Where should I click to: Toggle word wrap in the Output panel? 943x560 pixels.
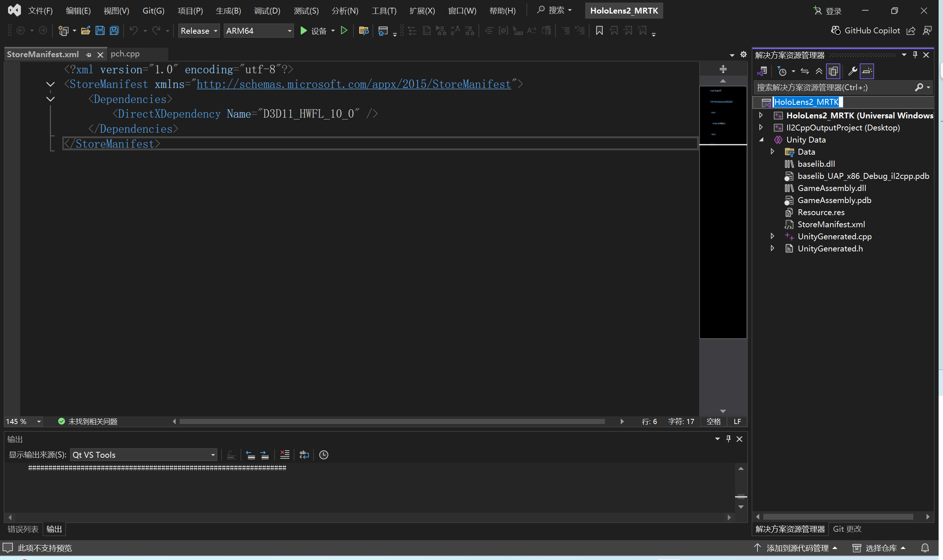(x=304, y=455)
